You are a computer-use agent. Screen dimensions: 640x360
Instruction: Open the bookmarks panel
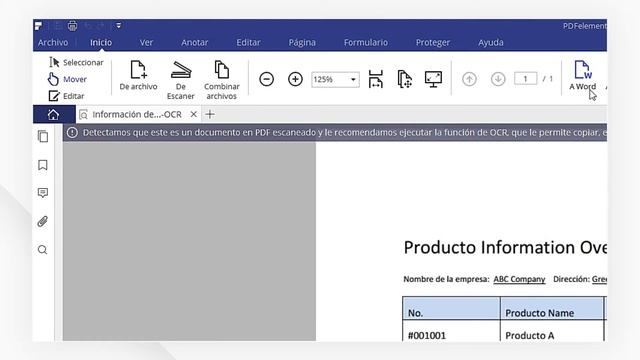(43, 165)
